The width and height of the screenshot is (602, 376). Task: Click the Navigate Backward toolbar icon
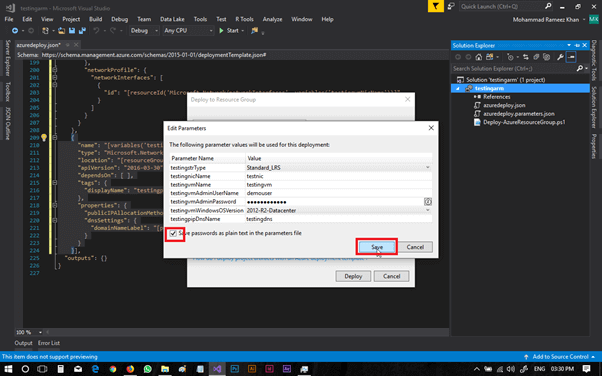[15, 31]
